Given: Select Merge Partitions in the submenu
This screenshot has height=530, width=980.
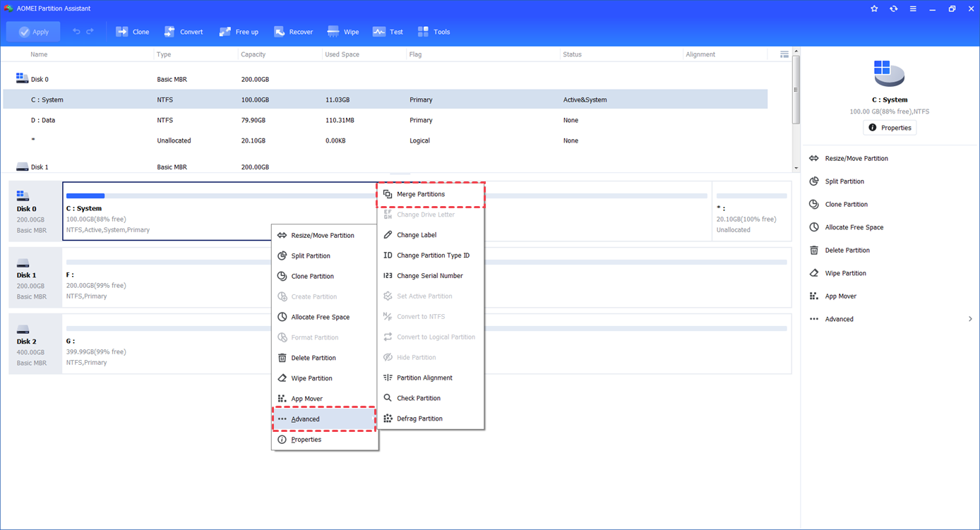Looking at the screenshot, I should [431, 194].
